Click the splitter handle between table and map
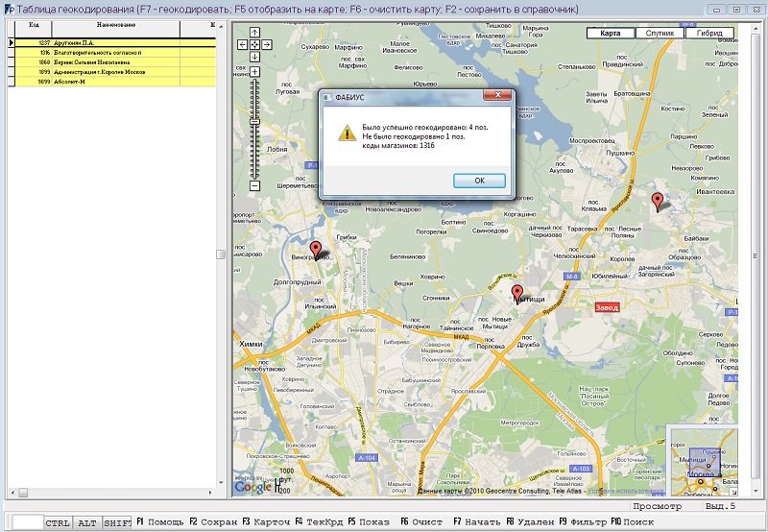This screenshot has height=532, width=768. pyautogui.click(x=221, y=254)
